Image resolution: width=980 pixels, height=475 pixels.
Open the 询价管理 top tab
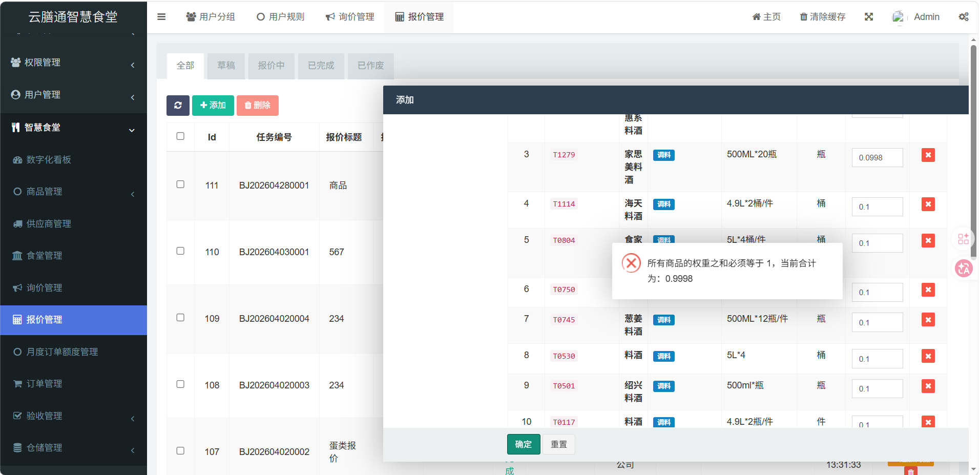[350, 17]
